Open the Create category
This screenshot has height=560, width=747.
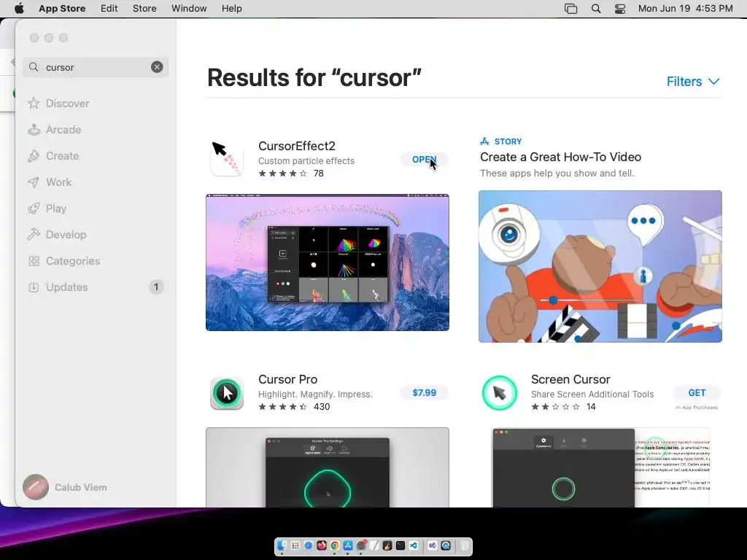click(62, 156)
